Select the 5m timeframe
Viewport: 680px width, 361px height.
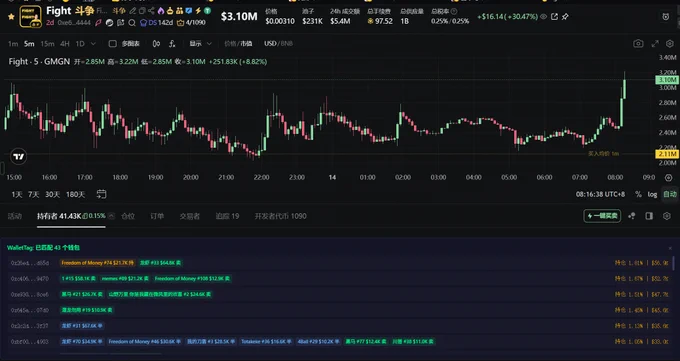pos(29,44)
